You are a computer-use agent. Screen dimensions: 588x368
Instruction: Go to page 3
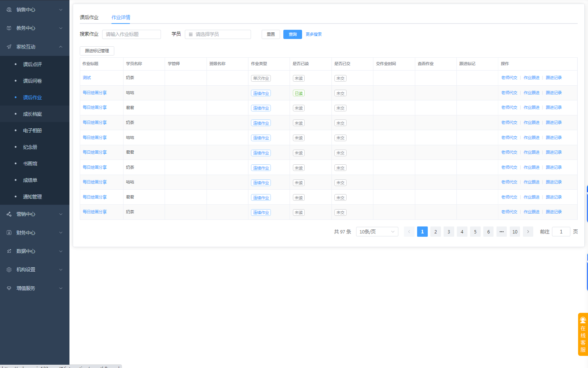(x=449, y=232)
